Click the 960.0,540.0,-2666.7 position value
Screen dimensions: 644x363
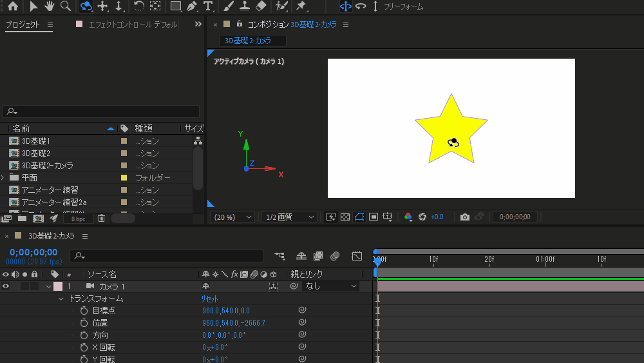(x=234, y=323)
